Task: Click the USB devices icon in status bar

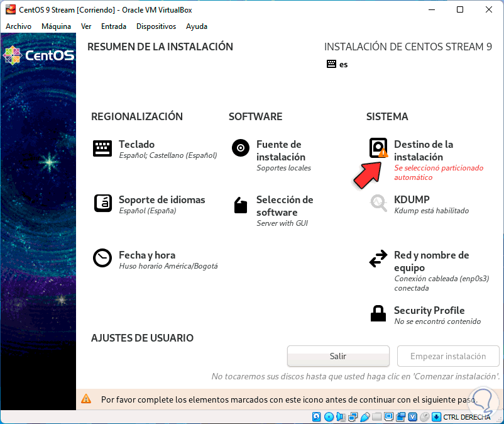Action: (x=365, y=417)
